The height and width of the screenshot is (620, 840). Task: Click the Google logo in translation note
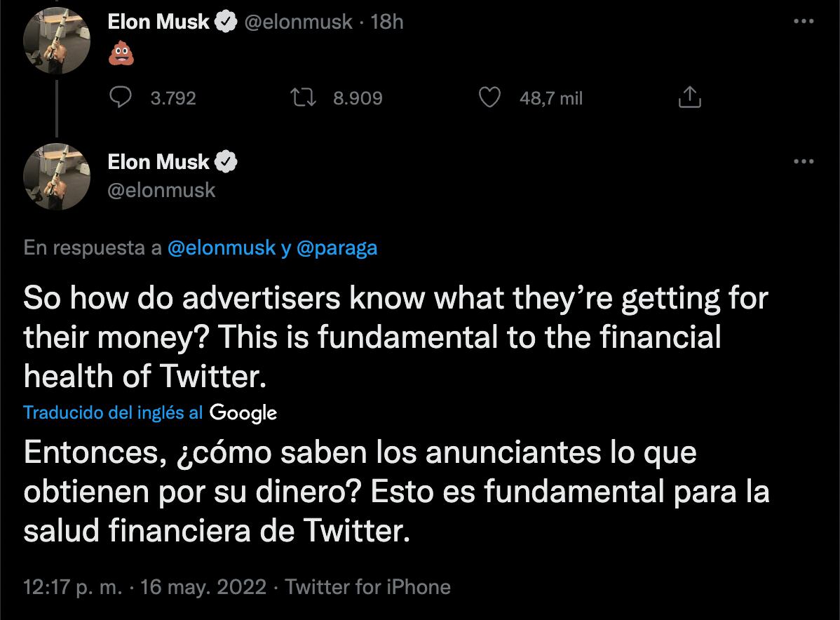click(243, 414)
